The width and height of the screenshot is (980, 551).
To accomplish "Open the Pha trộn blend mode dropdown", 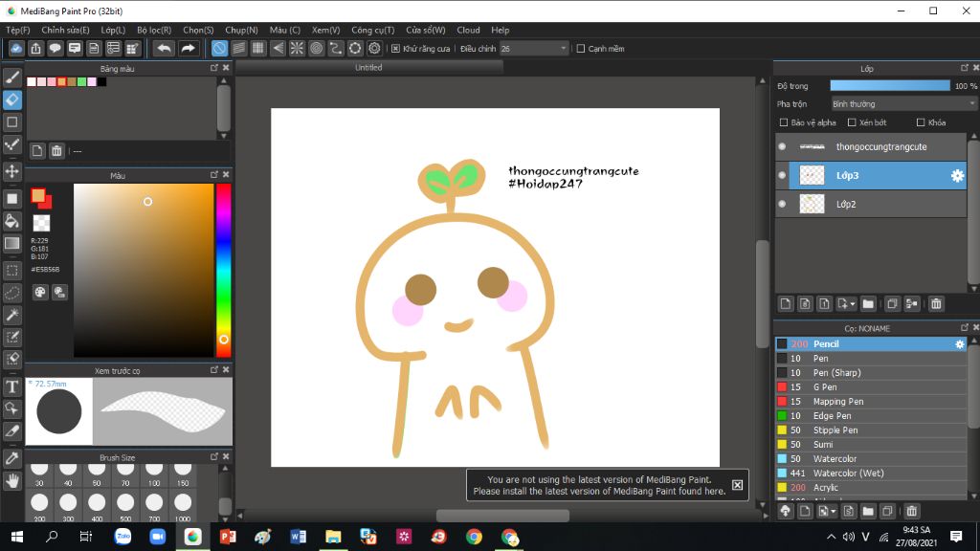I will click(902, 103).
